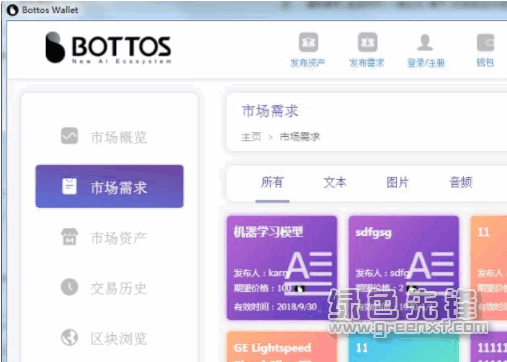Open the 机器学习模型 requirement card

[282, 268]
